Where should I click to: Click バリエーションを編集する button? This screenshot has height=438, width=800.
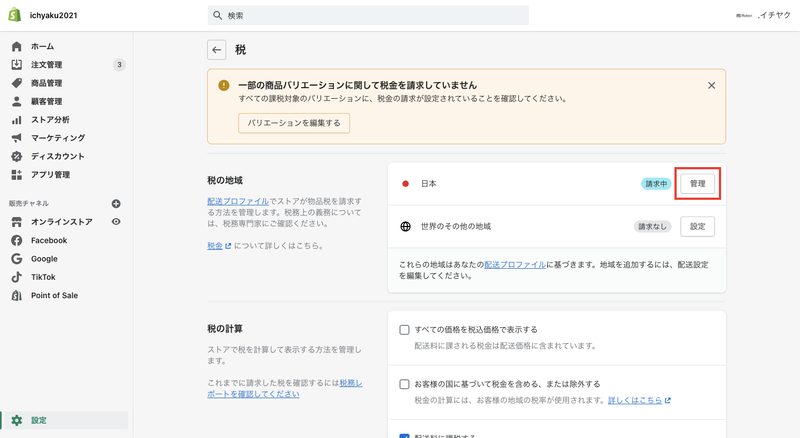point(294,123)
